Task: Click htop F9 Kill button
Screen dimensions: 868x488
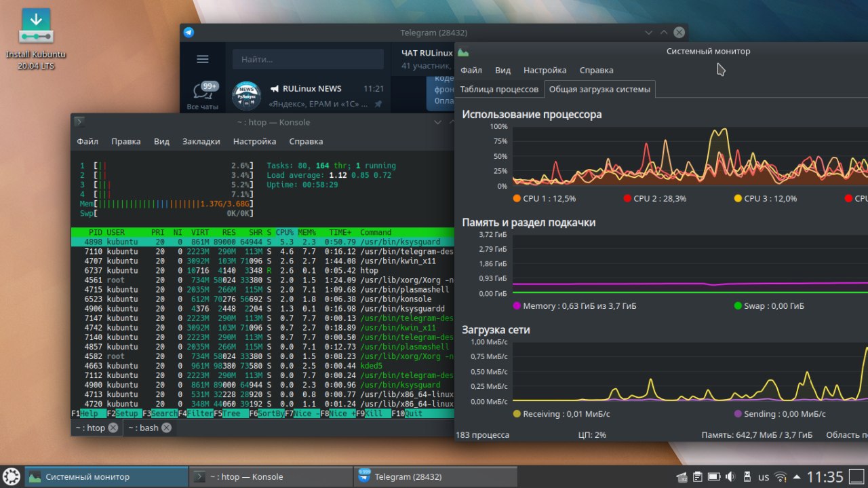Action: [x=374, y=413]
